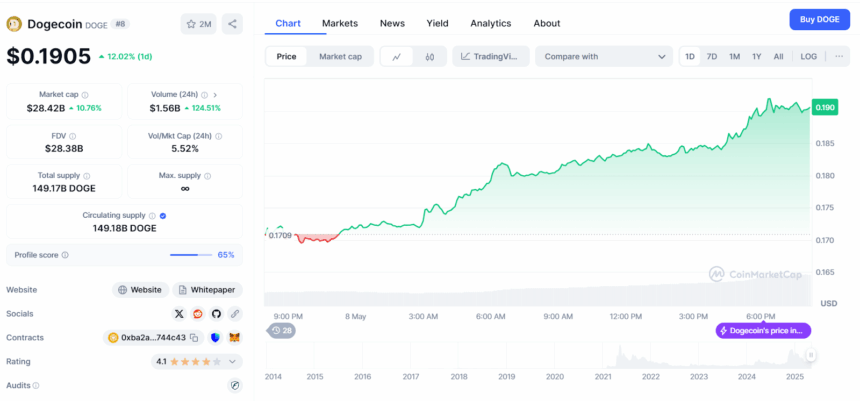This screenshot has height=401, width=860.
Task: Copy the contract address 0xba2a...744c43
Action: (x=194, y=338)
